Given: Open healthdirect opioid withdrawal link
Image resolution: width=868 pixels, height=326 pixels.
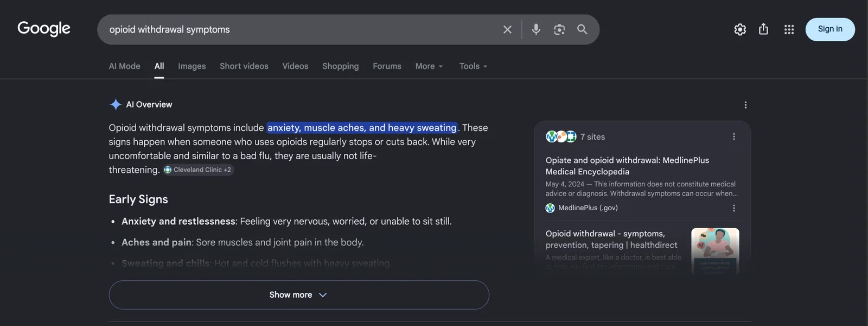Looking at the screenshot, I should click(611, 239).
